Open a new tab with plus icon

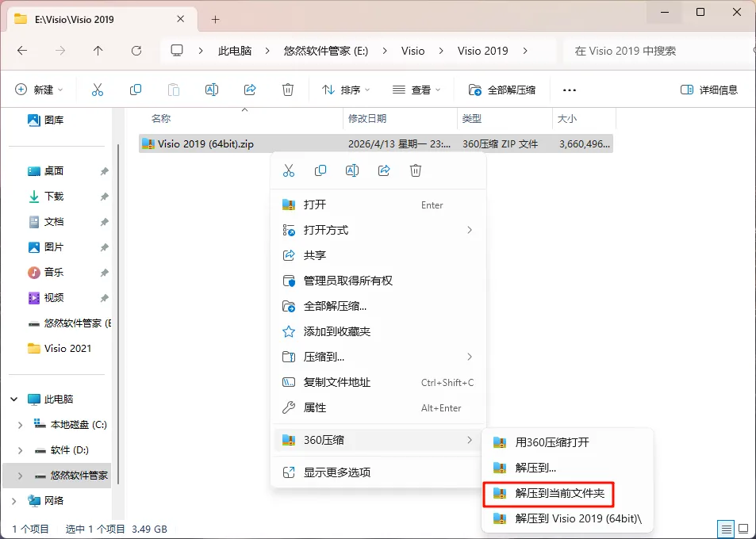[216, 20]
